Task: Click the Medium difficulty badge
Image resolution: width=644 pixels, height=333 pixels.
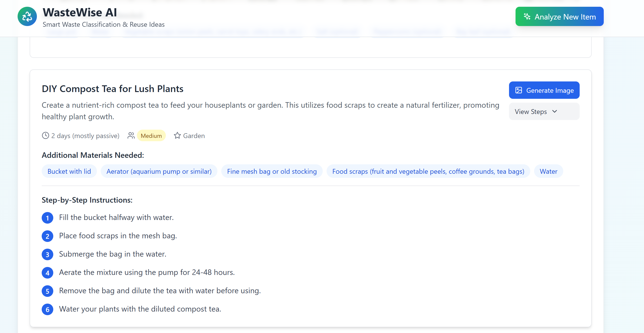Action: (151, 135)
